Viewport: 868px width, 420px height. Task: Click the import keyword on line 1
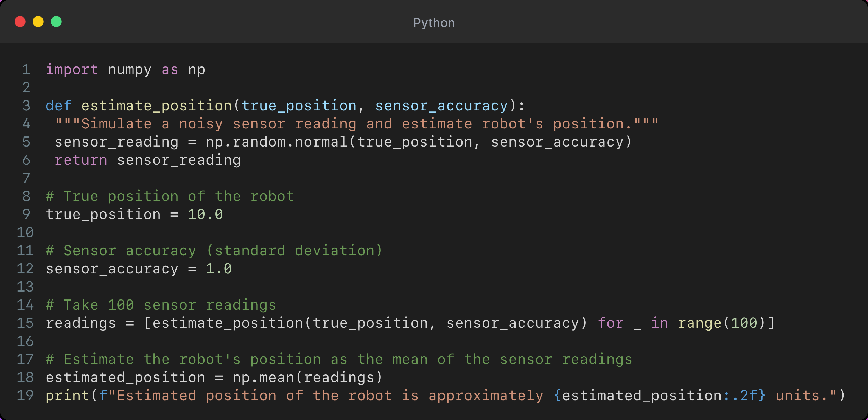(72, 69)
